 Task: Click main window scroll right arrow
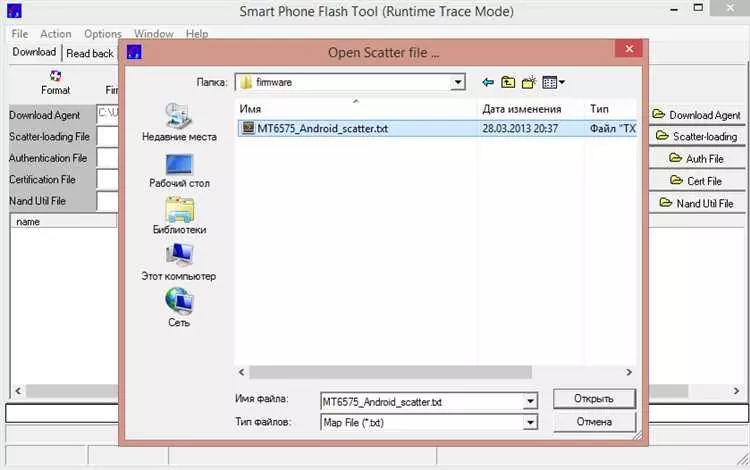pyautogui.click(x=736, y=391)
